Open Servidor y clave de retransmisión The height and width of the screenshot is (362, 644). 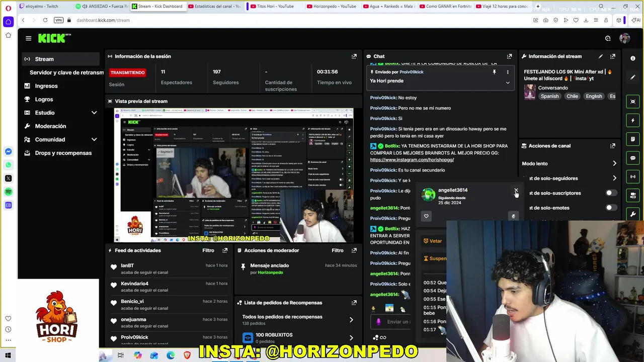pos(66,72)
